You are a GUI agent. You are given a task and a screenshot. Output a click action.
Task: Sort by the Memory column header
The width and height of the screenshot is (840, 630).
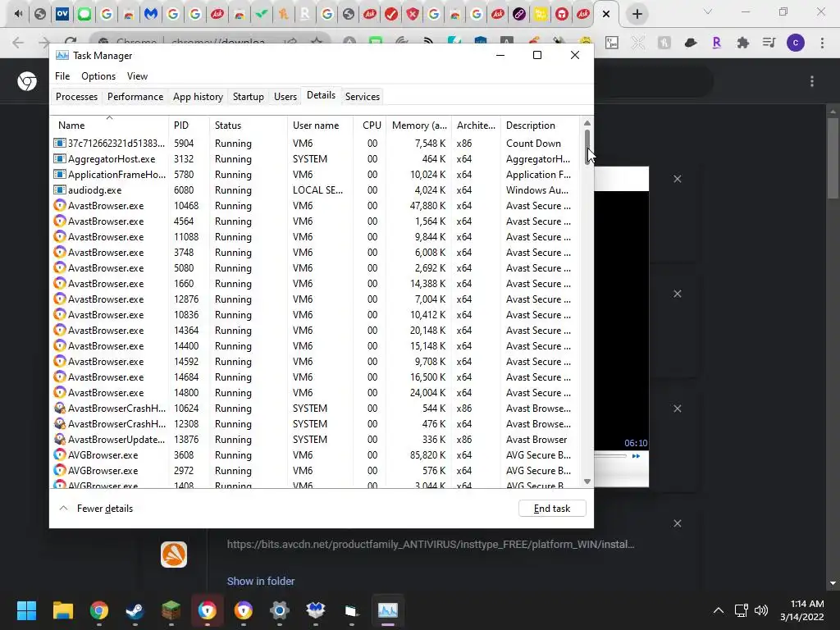point(419,126)
